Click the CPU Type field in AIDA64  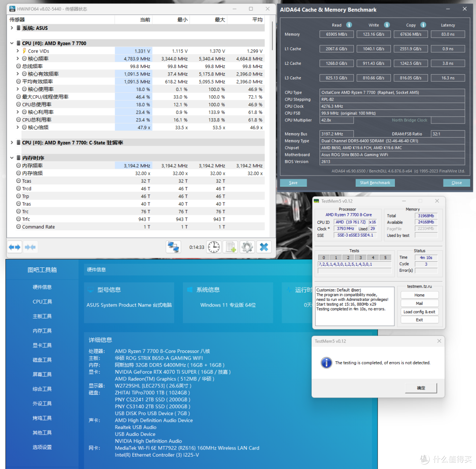pos(392,92)
